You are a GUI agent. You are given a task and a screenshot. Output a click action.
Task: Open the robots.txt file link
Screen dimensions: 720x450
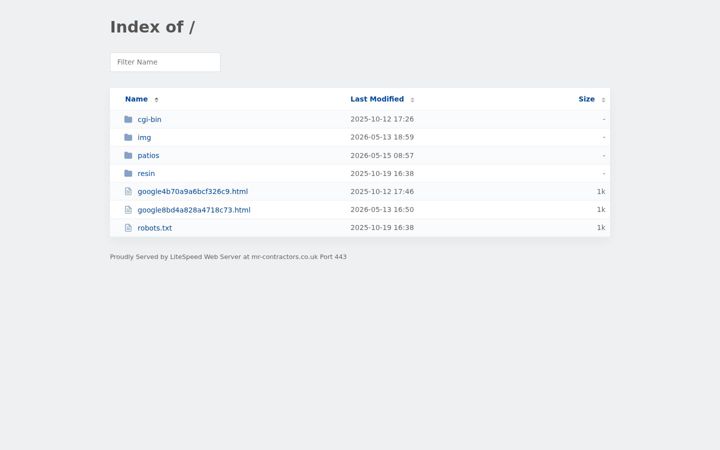point(155,228)
